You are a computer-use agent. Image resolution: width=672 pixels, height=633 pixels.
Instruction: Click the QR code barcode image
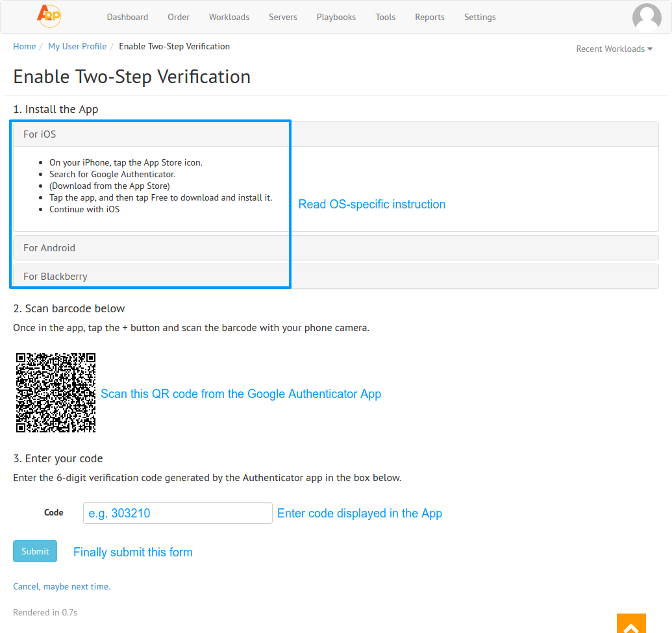point(56,393)
